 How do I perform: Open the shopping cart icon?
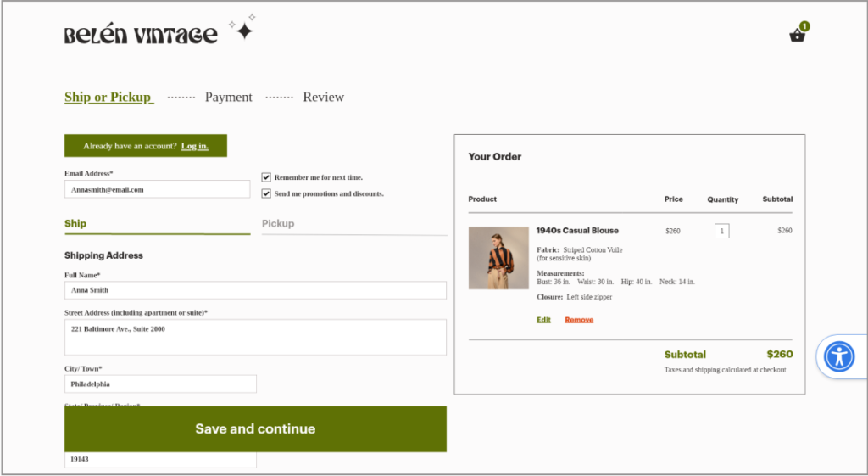pos(797,35)
